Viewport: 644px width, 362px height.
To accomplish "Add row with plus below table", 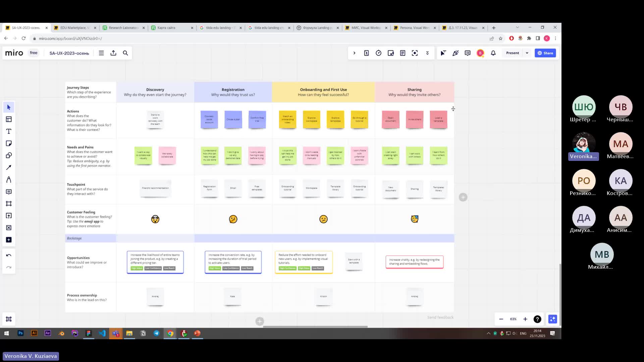I will click(x=260, y=321).
